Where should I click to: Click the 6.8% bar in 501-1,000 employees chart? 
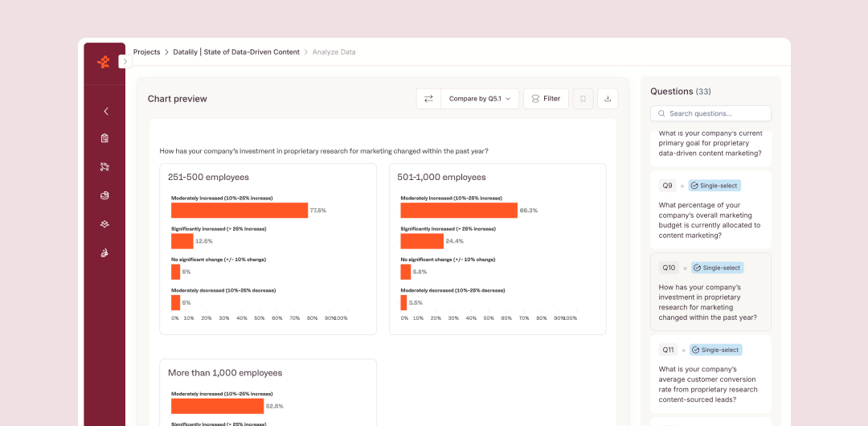tap(406, 272)
